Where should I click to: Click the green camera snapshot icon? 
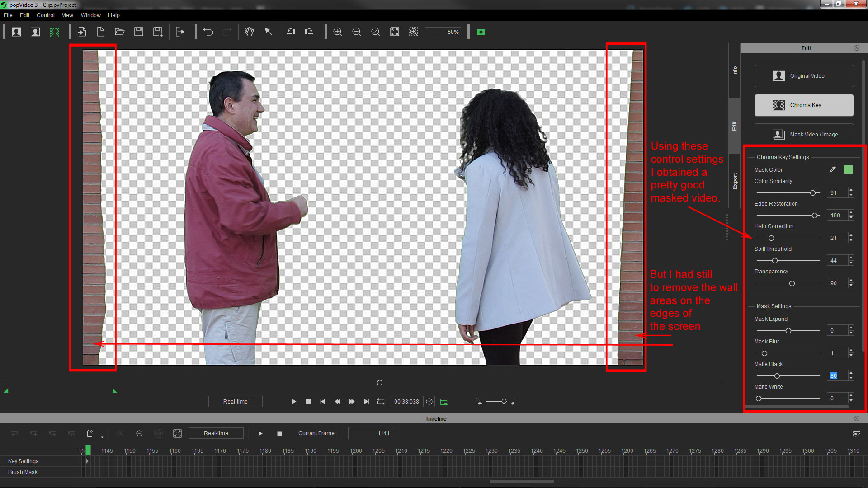(481, 32)
